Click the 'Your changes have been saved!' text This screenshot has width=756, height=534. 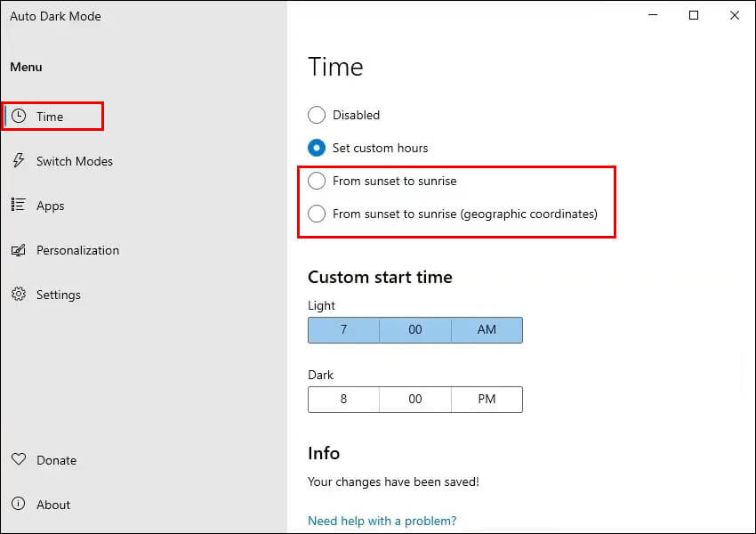pos(393,481)
